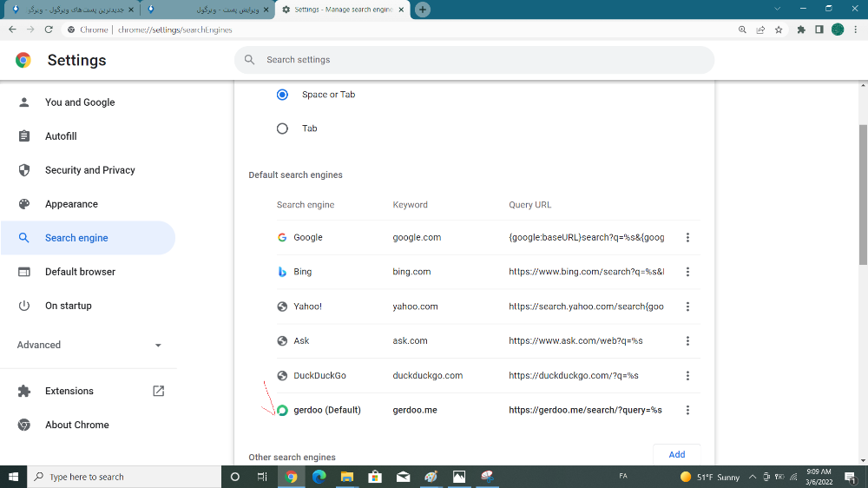Viewport: 868px width, 488px height.
Task: Select the Space or Tab radio option
Action: coord(282,95)
